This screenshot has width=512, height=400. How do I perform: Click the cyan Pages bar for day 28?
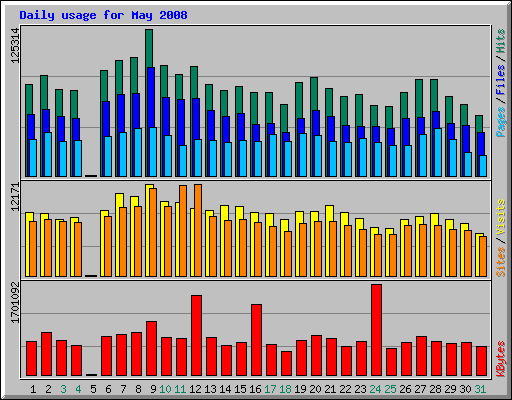coord(438,152)
